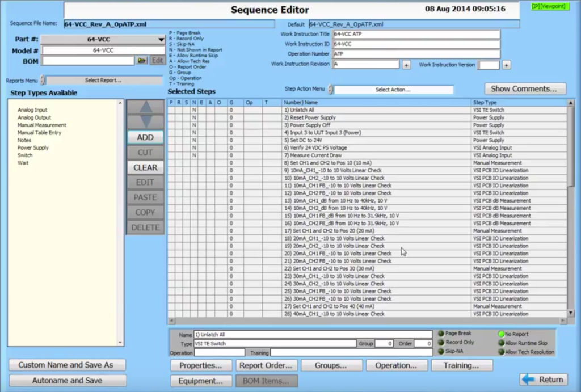Click the Show Comments button
Image resolution: width=581 pixels, height=392 pixels.
tap(524, 89)
